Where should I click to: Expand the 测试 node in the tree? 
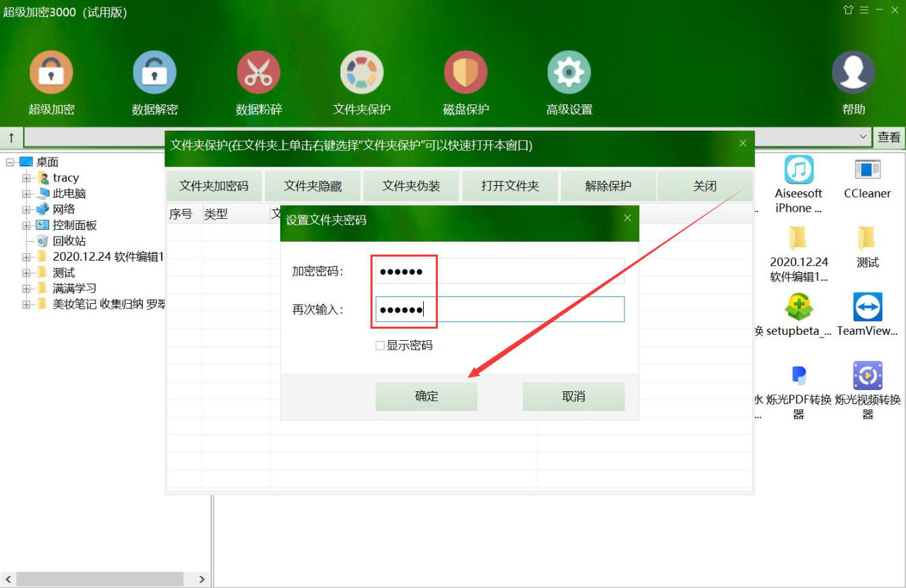pos(26,273)
